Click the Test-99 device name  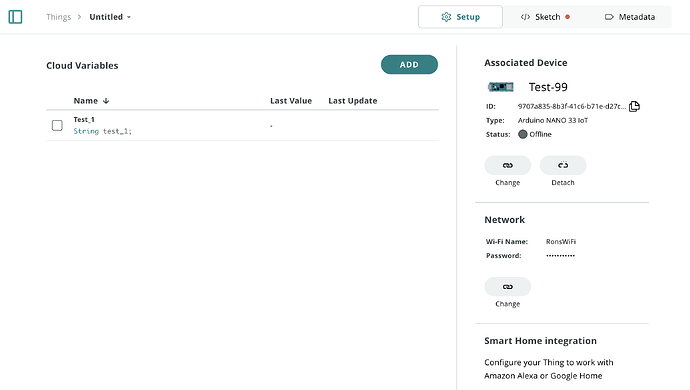click(548, 87)
